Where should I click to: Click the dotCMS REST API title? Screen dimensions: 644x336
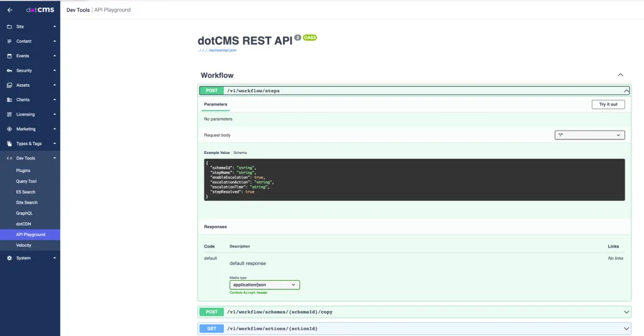tap(245, 41)
